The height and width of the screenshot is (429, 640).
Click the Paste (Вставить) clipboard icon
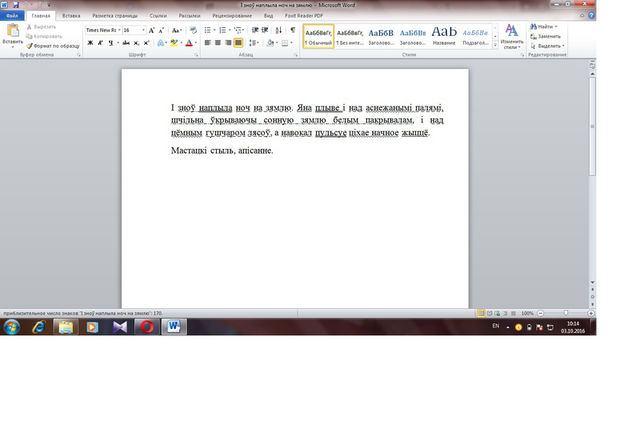coord(13,31)
